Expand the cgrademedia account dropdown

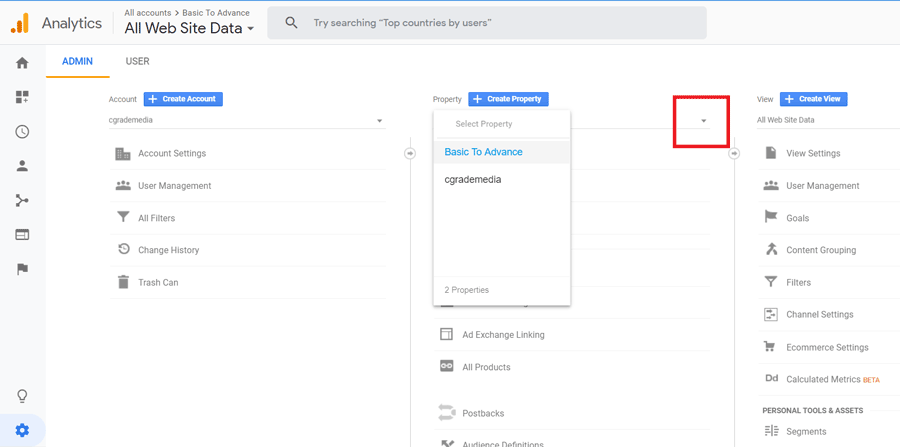click(x=247, y=121)
